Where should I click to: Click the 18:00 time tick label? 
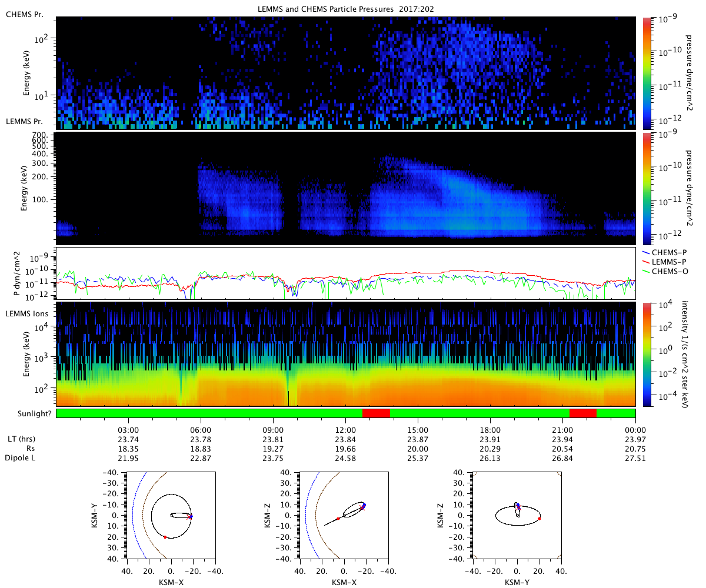490,430
